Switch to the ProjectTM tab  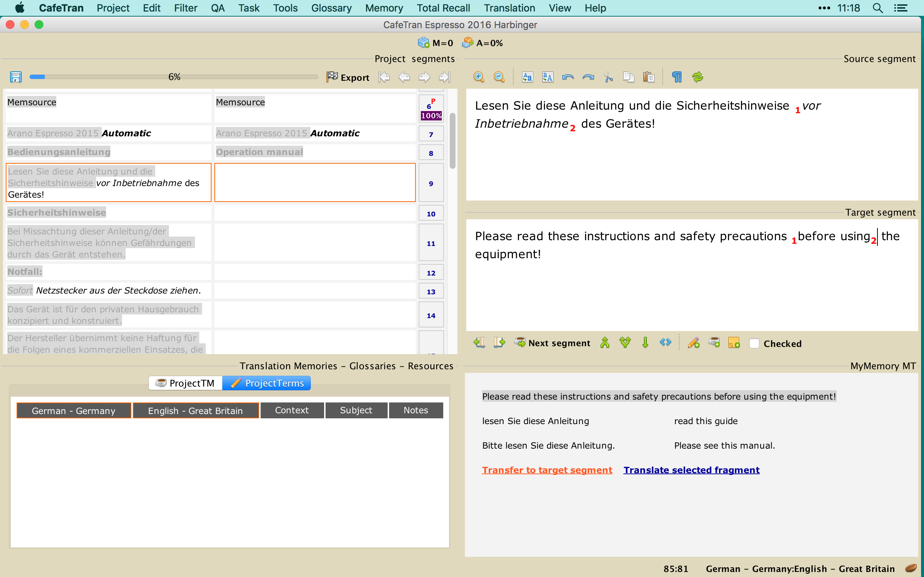tap(186, 383)
